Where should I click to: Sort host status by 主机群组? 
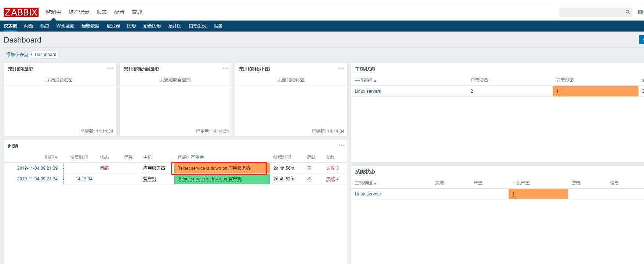coord(365,80)
